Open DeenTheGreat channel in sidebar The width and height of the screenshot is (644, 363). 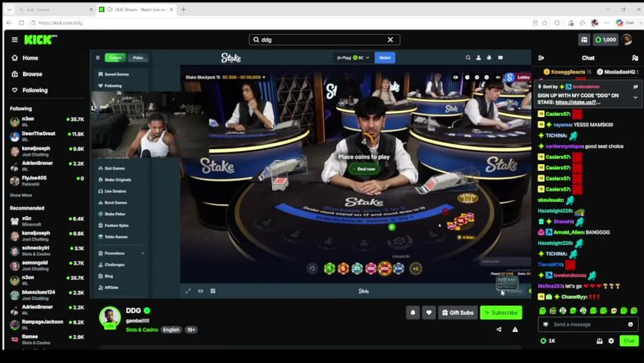pyautogui.click(x=47, y=136)
